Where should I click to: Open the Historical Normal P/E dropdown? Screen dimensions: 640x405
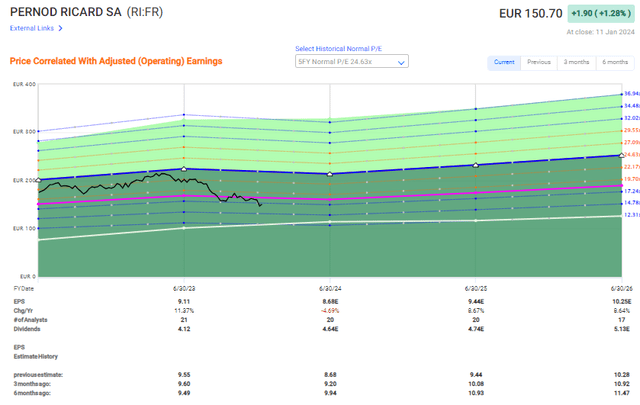pyautogui.click(x=351, y=62)
